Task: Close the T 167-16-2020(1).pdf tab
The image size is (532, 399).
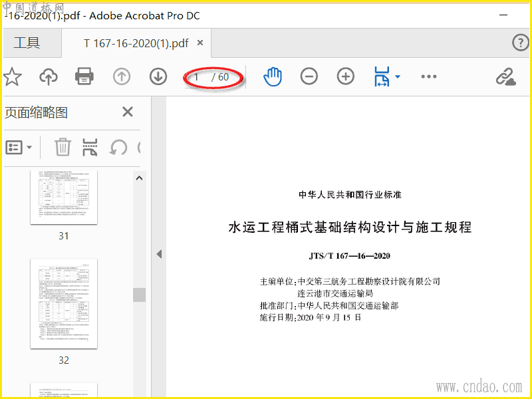Action: (x=200, y=43)
